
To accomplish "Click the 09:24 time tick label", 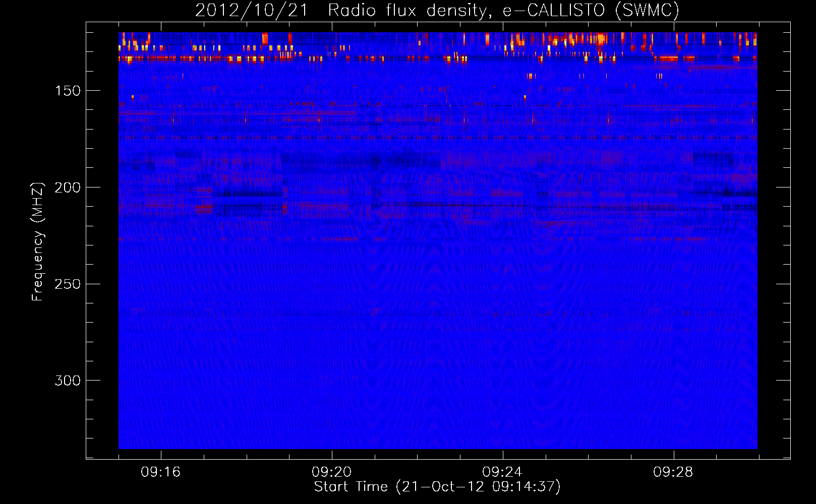I will pyautogui.click(x=502, y=472).
